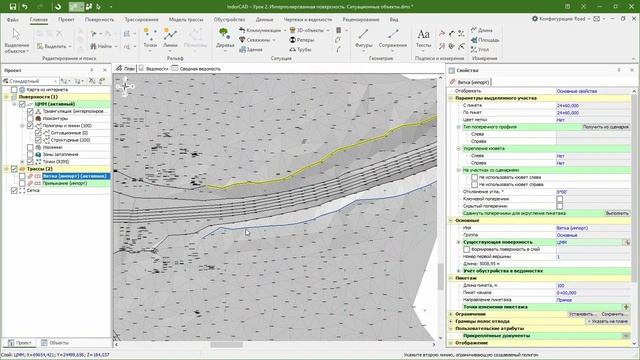The width and height of the screenshot is (640, 360).
Task: Click the Здания buildings tool
Action: pos(251,49)
